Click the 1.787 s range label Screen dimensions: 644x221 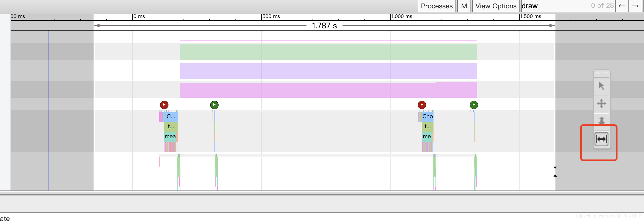[324, 26]
